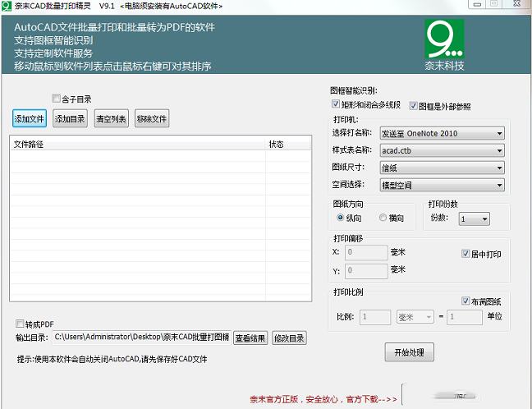Screen dimensions: 532x409
Task: Toggle 矩形和闭合多线段 checkbox
Action: pyautogui.click(x=335, y=105)
